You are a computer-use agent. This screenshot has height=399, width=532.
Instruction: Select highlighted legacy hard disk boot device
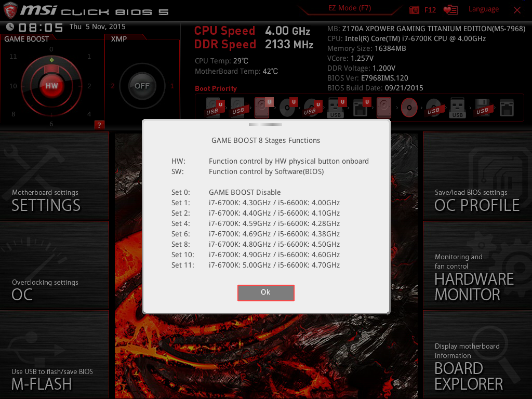tap(384, 108)
